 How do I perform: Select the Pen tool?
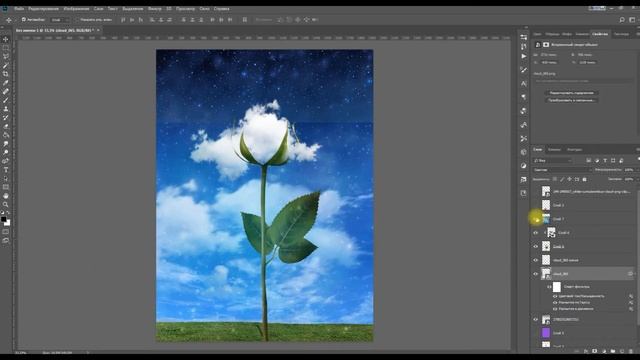pyautogui.click(x=6, y=161)
